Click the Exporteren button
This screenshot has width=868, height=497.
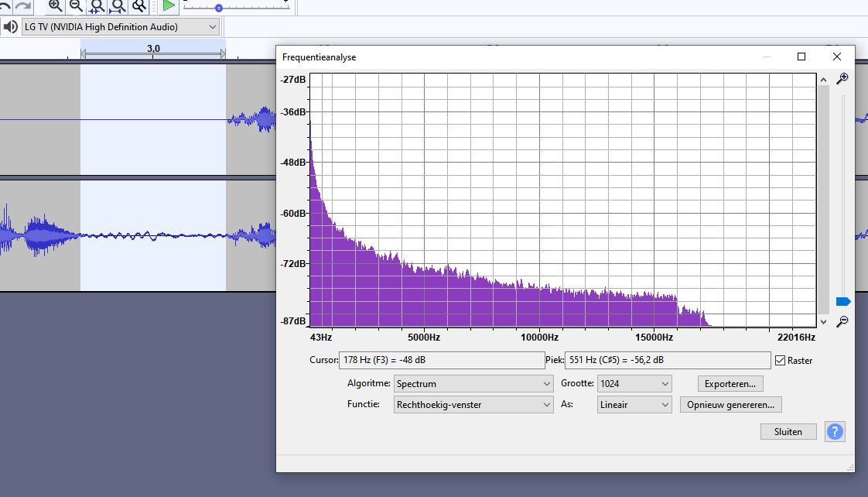point(730,383)
